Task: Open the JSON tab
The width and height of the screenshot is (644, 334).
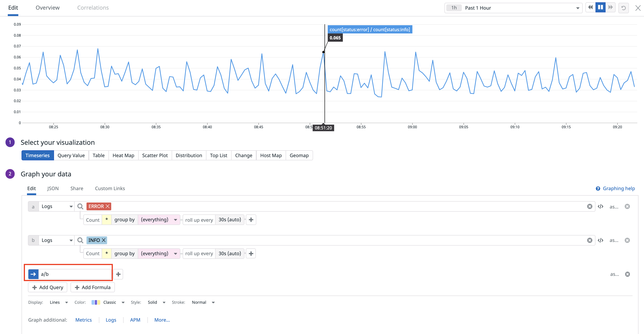Action: 53,188
